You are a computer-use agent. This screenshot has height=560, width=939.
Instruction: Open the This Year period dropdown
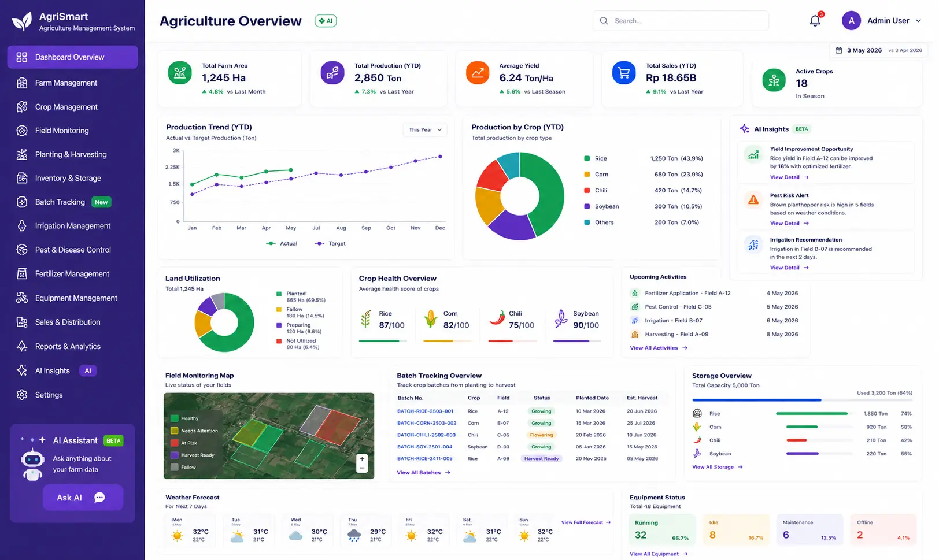(x=425, y=130)
